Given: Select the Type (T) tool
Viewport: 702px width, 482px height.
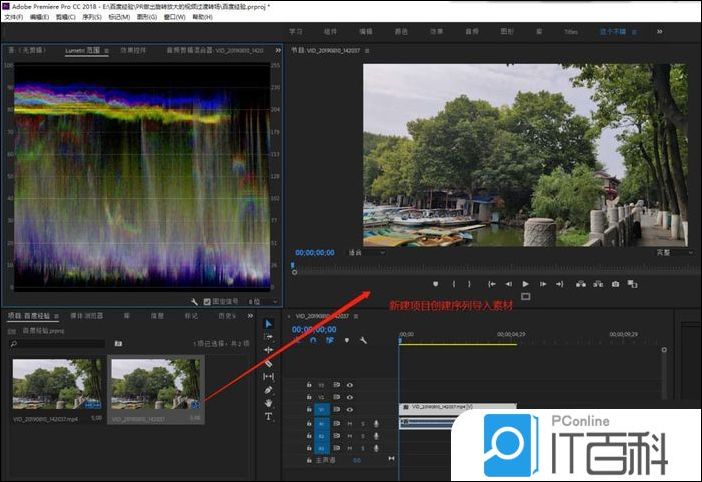Looking at the screenshot, I should pos(268,416).
